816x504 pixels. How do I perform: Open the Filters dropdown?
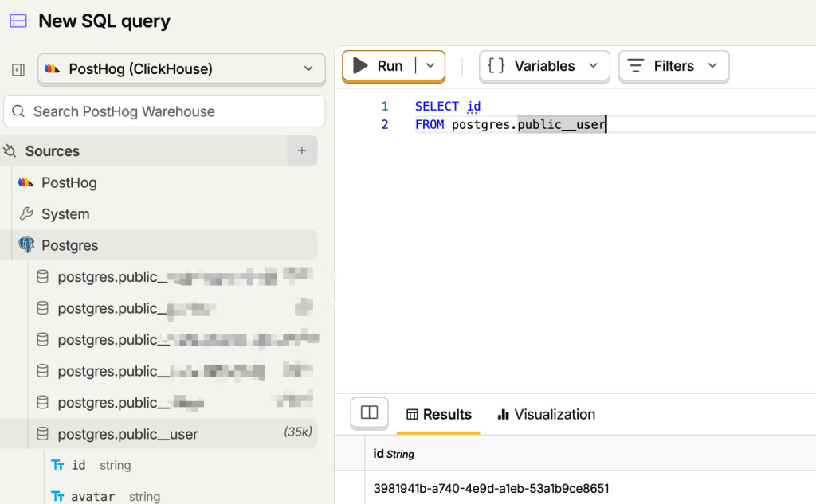[x=674, y=66]
